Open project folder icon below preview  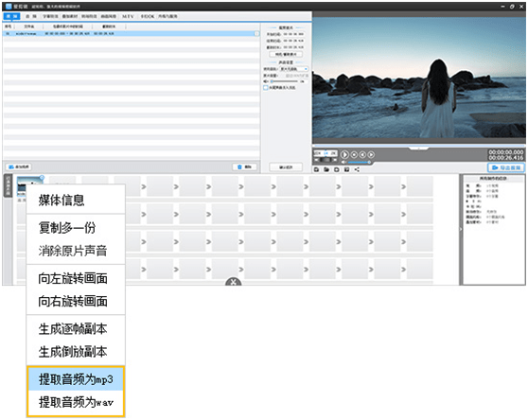point(326,169)
